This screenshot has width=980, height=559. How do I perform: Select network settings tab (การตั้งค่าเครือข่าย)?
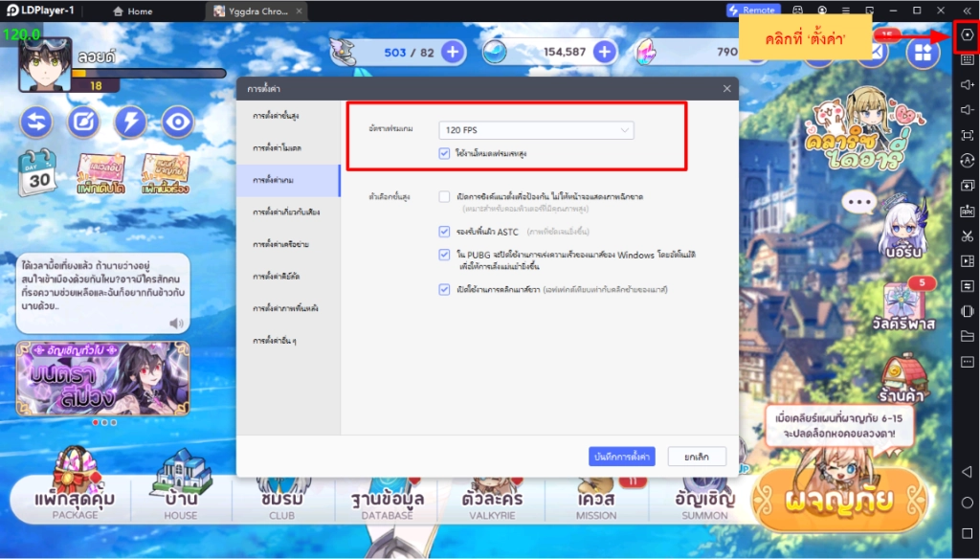[289, 244]
